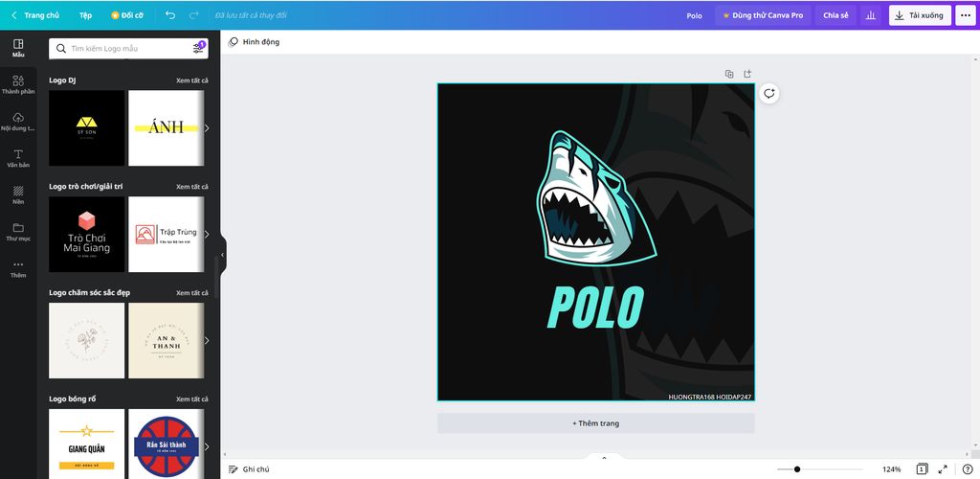
Task: Select the Rắn Sài thành basketball template
Action: [167, 444]
